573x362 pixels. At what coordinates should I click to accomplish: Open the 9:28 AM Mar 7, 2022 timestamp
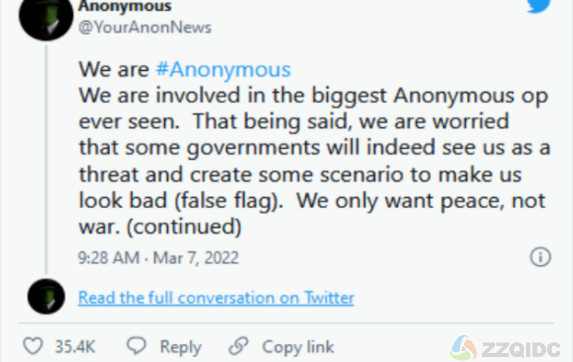coord(158,258)
